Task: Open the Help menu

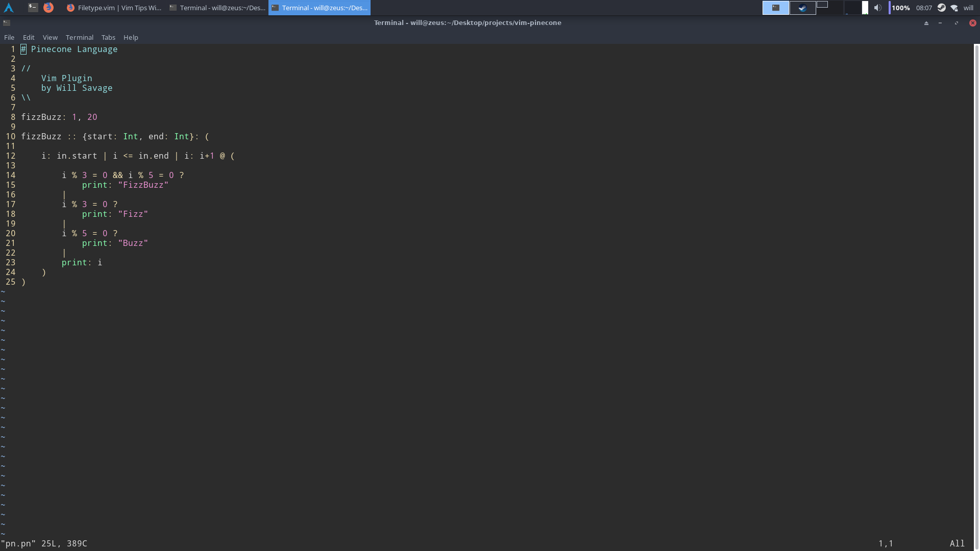Action: click(x=131, y=37)
